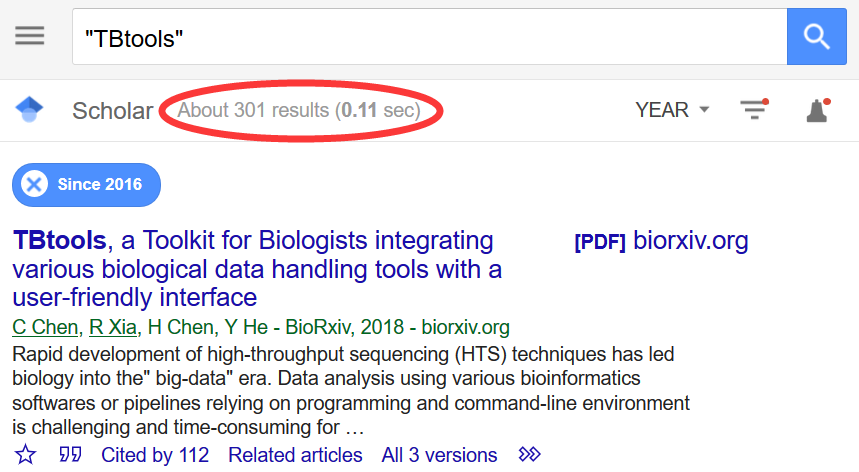Open All 3 versions link
Image resolution: width=859 pixels, height=472 pixels.
439,455
